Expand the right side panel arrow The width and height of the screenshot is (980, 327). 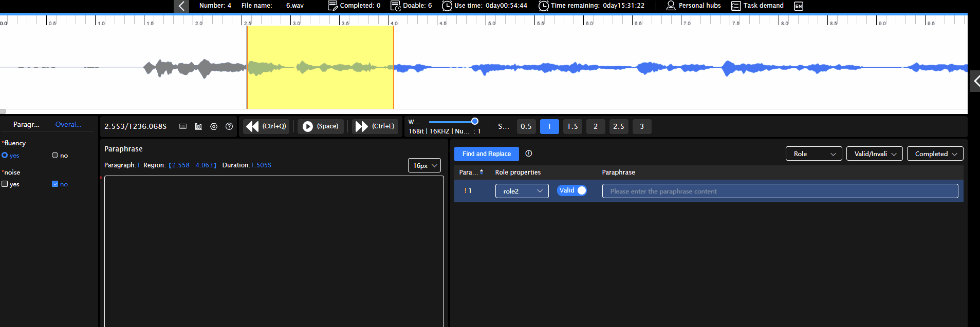(x=975, y=81)
